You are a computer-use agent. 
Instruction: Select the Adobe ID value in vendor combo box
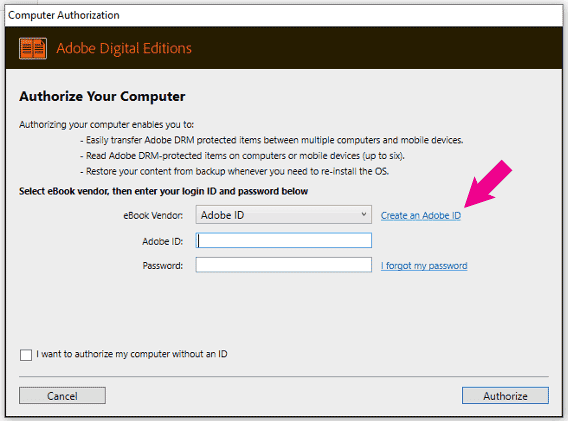[x=222, y=215]
